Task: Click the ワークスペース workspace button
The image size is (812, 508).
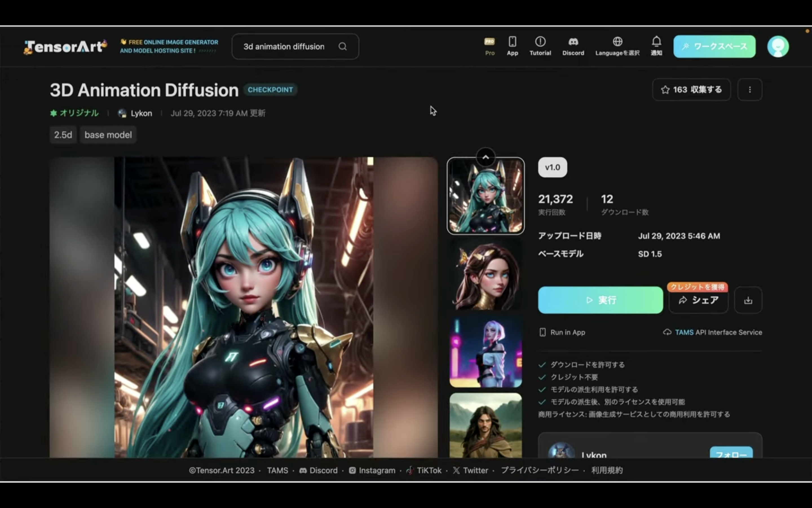Action: (x=714, y=46)
